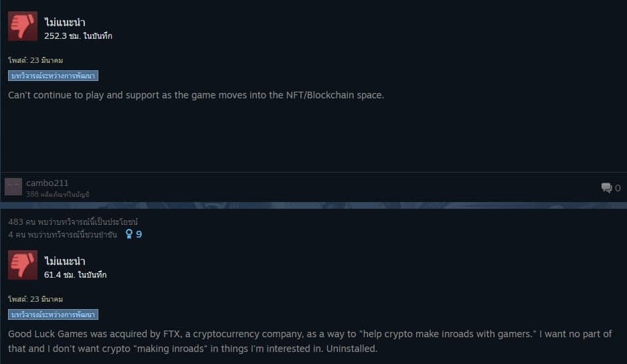Click early access tag above the NFT/Blockchain review
Viewport: 627px width, 364px height.
coord(53,76)
